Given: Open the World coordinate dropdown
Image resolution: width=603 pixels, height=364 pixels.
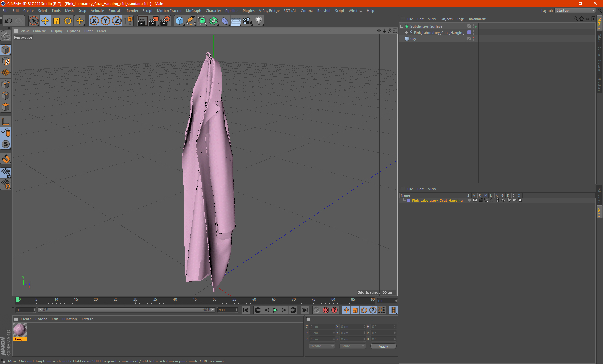Looking at the screenshot, I should click(322, 346).
